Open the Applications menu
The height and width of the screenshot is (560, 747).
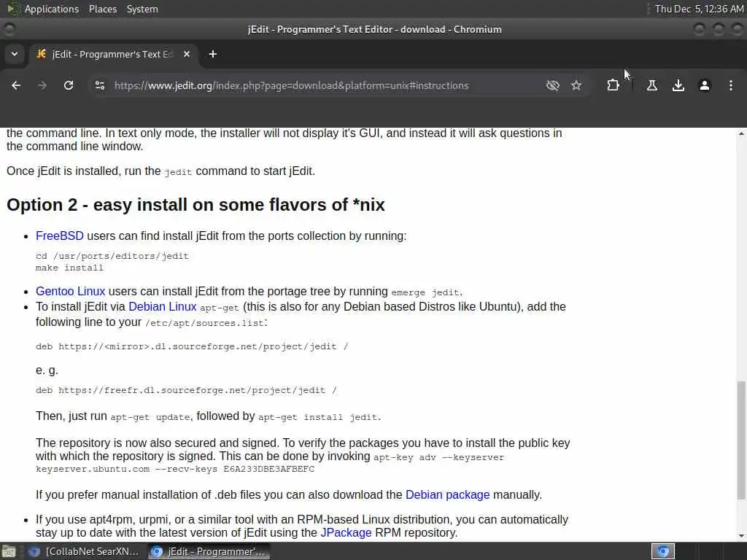52,9
